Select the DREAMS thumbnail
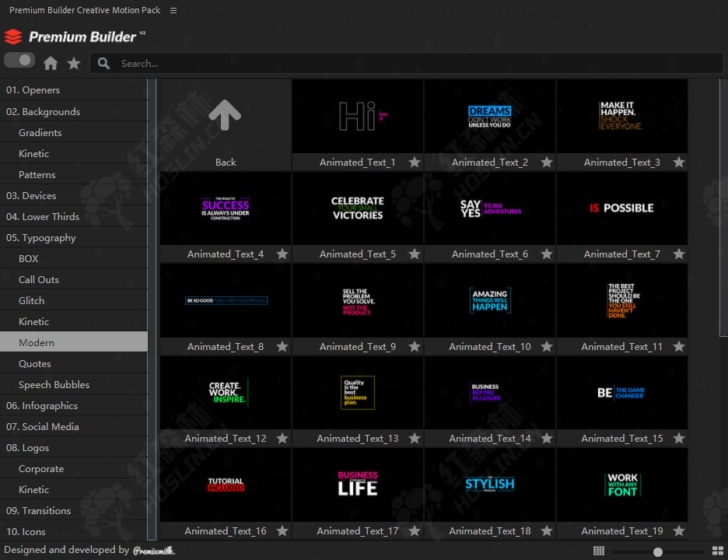728x560 pixels. pos(490,116)
